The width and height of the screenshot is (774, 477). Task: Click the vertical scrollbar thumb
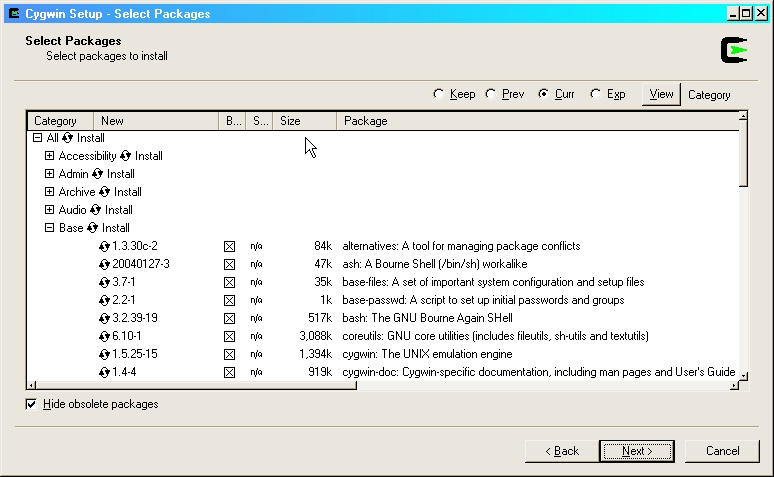[743, 153]
